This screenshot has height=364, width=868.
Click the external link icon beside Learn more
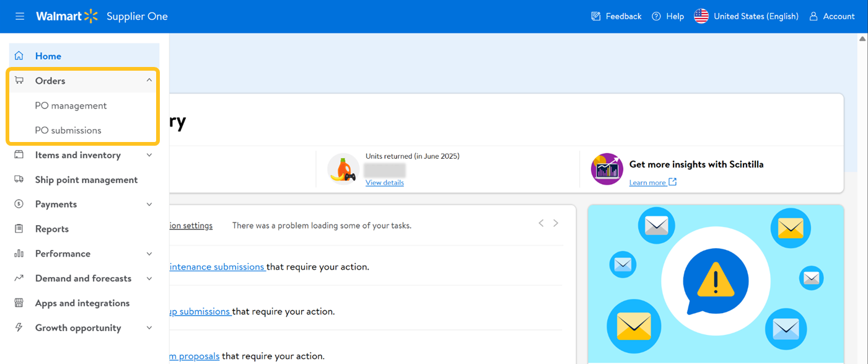coord(672,182)
